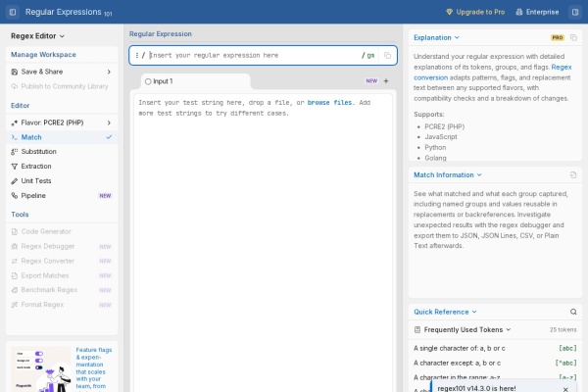This screenshot has width=588, height=392.
Task: Click the Upgrade to Pro diamond icon
Action: [x=449, y=12]
